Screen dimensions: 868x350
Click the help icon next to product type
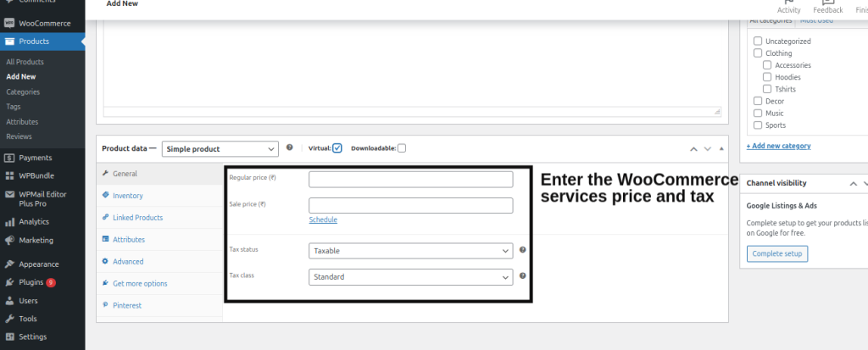point(290,147)
